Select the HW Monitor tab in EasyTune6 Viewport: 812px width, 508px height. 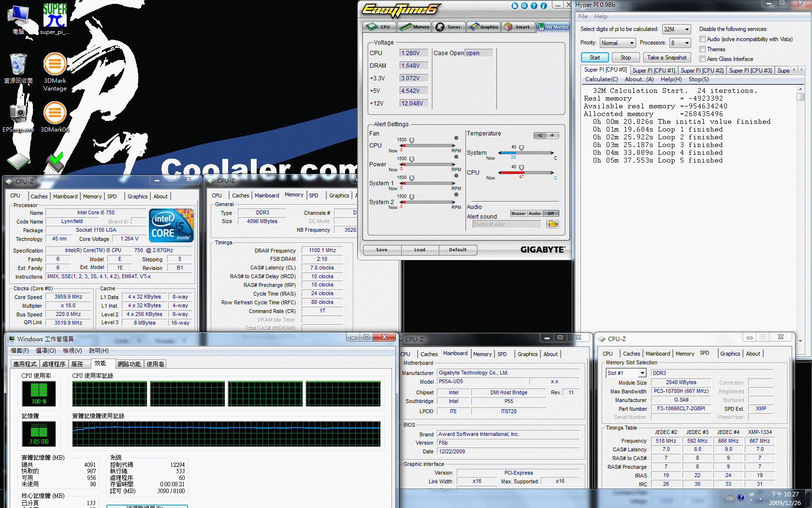point(553,27)
